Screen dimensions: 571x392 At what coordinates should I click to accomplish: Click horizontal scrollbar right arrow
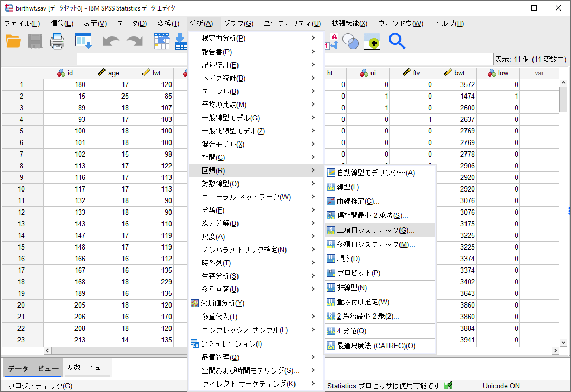tap(555, 350)
